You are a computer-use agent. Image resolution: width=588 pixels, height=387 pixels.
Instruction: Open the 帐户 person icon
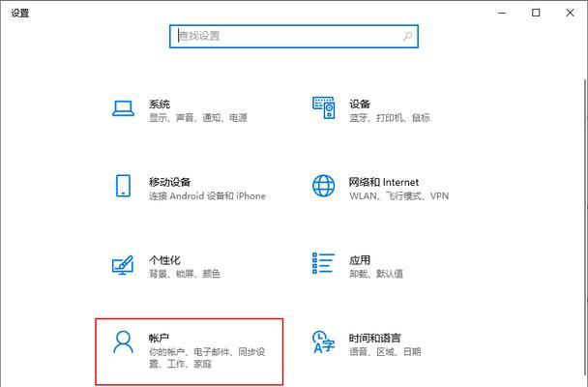tap(123, 342)
